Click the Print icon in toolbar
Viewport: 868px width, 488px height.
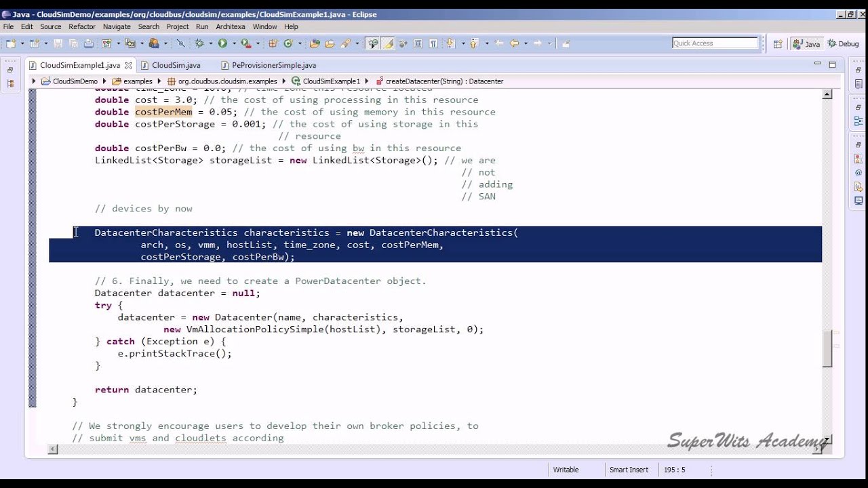click(x=89, y=43)
